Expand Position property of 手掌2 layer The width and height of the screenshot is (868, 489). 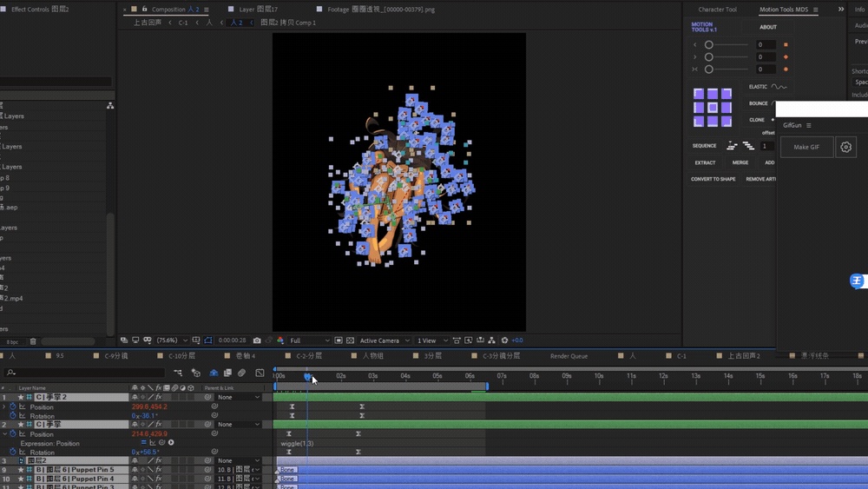[4, 406]
